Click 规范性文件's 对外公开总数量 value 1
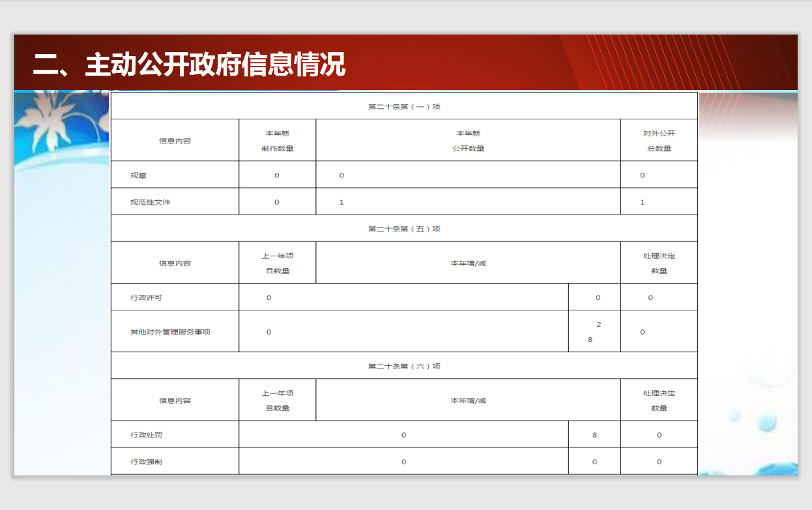 pyautogui.click(x=643, y=202)
